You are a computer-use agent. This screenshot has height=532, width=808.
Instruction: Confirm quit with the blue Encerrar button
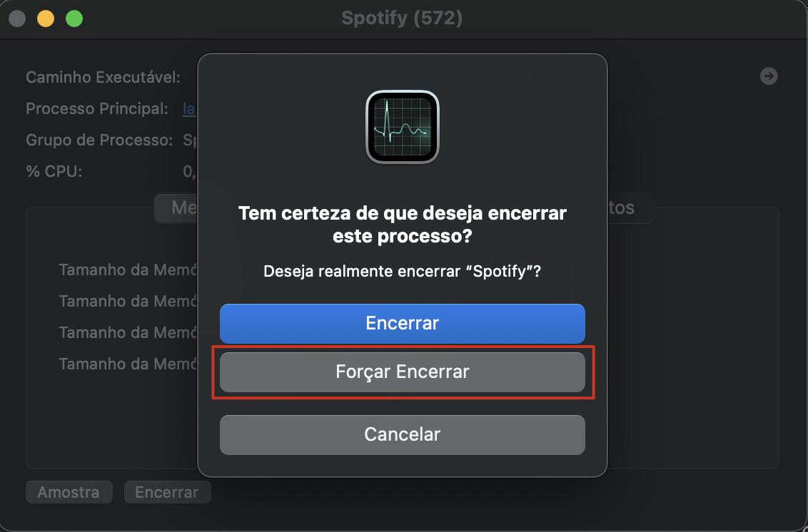pyautogui.click(x=402, y=323)
